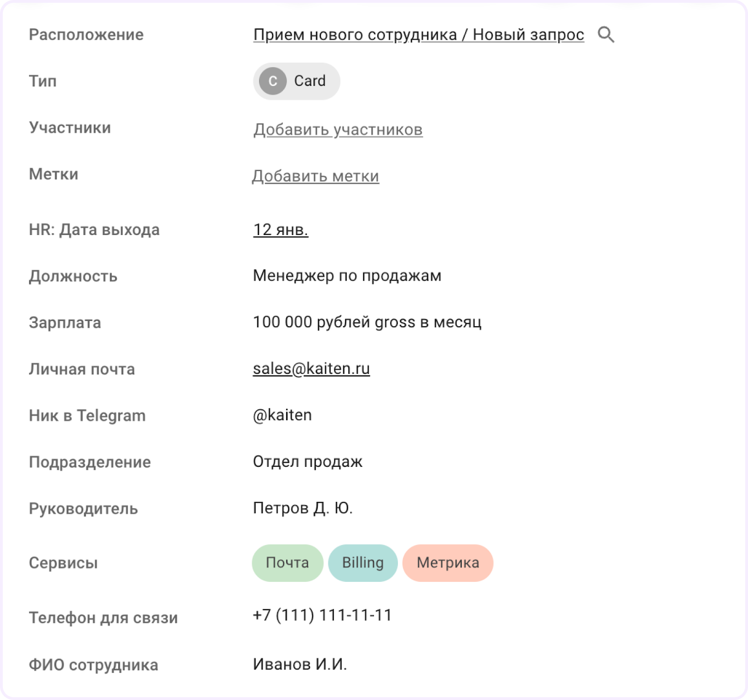The width and height of the screenshot is (748, 700).
Task: Select the teal Billing service tag
Action: coord(363,563)
